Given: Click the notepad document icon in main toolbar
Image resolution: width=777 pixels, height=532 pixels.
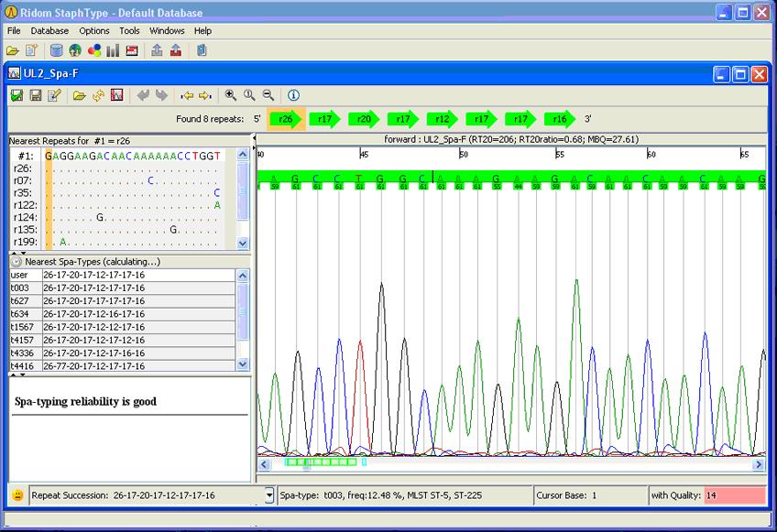Looking at the screenshot, I should (x=31, y=50).
